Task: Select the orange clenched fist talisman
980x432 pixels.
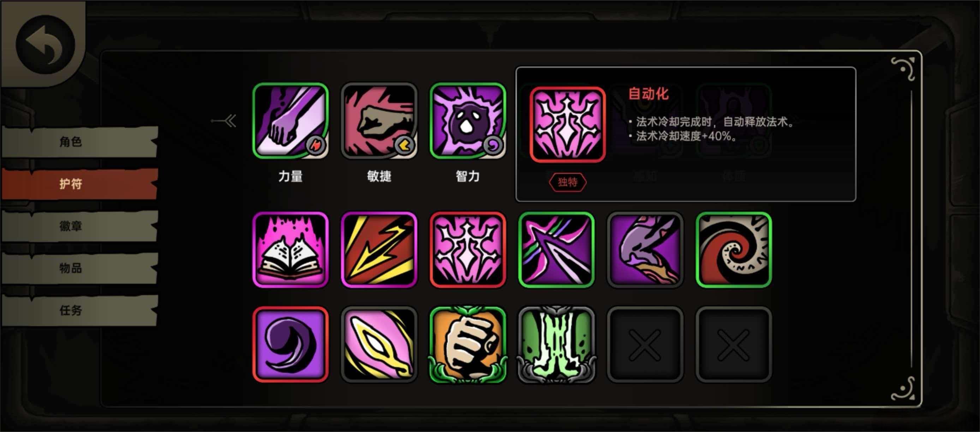Action: [467, 344]
